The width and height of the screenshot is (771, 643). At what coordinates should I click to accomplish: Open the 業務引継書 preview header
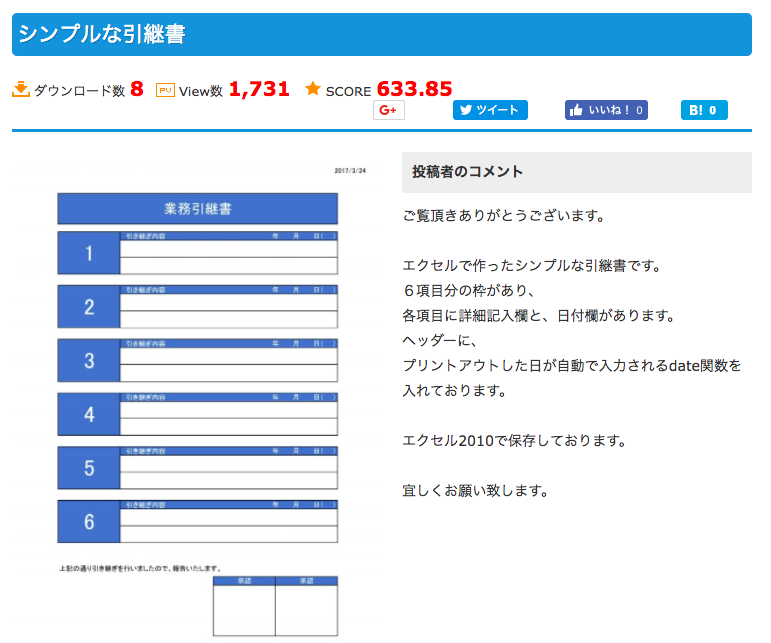pos(197,208)
